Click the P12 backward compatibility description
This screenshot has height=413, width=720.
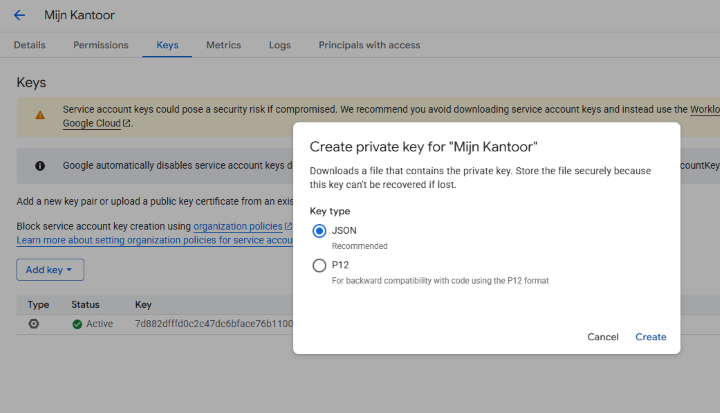(440, 281)
